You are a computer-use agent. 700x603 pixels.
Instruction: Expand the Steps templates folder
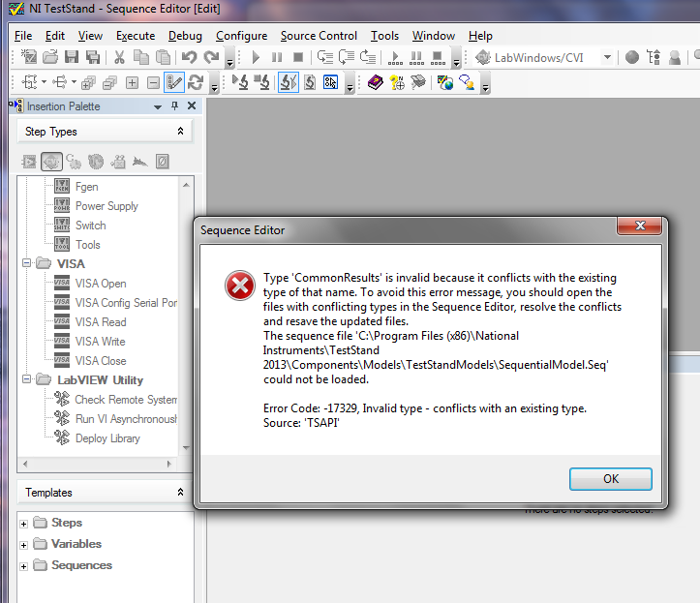point(23,524)
